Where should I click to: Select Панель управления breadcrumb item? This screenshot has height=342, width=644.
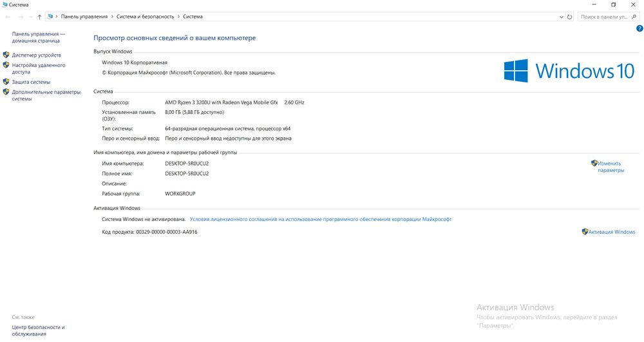[84, 17]
